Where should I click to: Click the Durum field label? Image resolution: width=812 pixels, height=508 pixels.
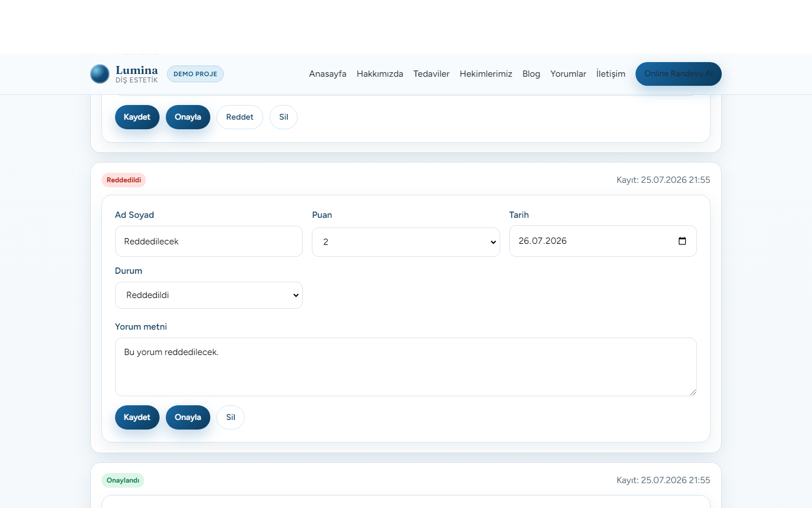click(x=129, y=271)
